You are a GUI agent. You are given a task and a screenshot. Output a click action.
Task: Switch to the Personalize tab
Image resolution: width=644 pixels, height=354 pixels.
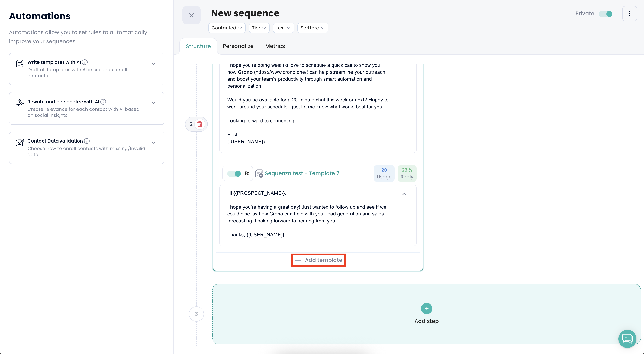click(x=238, y=46)
